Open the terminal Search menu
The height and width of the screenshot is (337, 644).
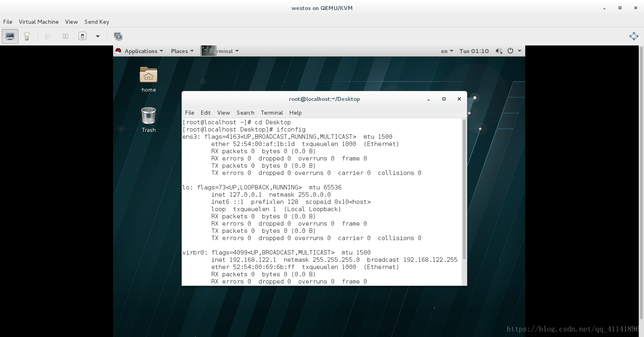point(245,113)
